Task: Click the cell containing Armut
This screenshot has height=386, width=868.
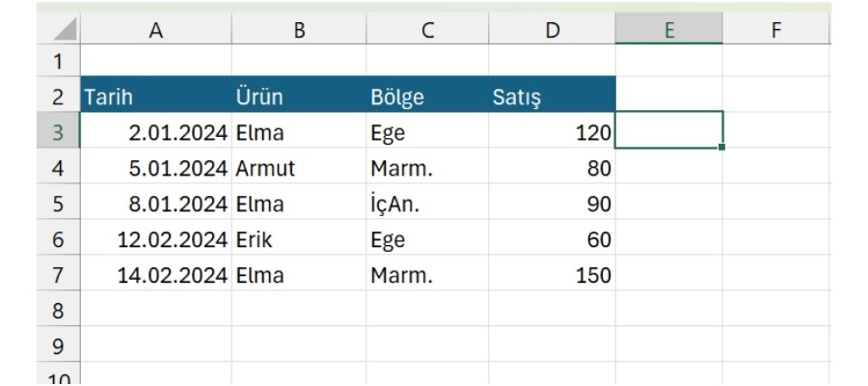Action: 299,168
